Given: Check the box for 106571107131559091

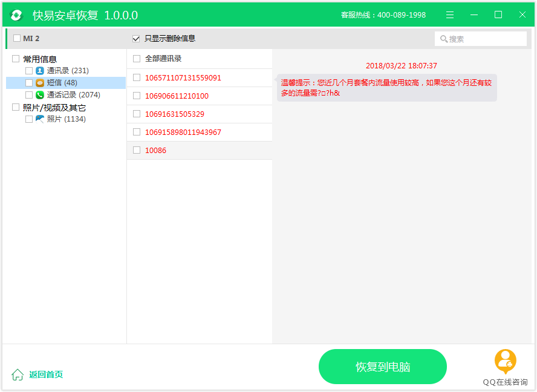Looking at the screenshot, I should (137, 78).
